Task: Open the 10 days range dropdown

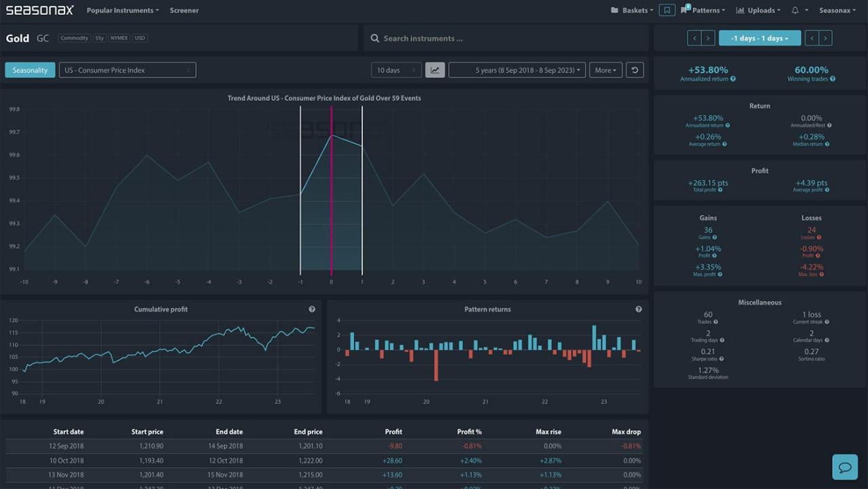Action: click(x=396, y=70)
